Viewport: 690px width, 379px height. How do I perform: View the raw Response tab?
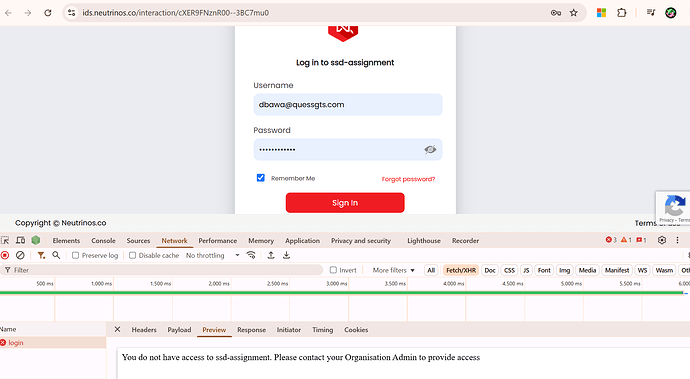251,330
